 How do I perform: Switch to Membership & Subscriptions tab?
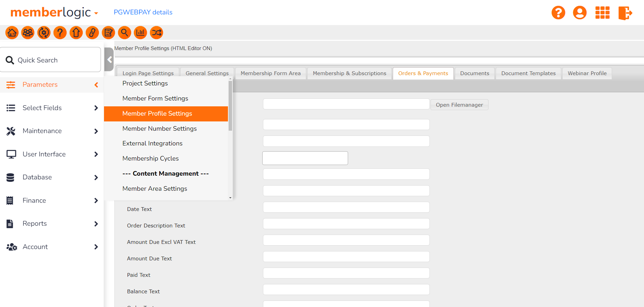(x=349, y=73)
